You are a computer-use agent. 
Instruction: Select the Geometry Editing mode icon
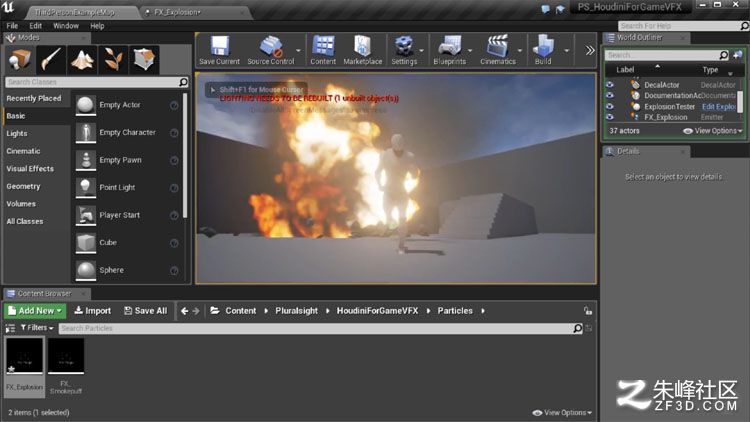pyautogui.click(x=144, y=59)
